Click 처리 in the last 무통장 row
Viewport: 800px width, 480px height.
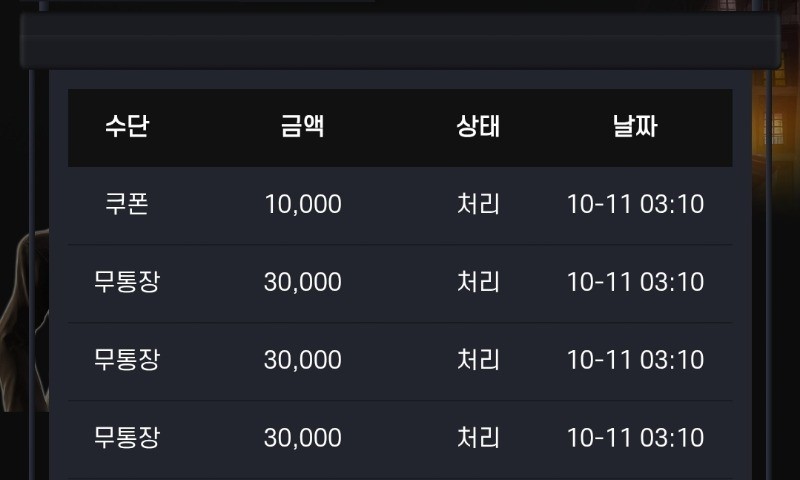[478, 438]
